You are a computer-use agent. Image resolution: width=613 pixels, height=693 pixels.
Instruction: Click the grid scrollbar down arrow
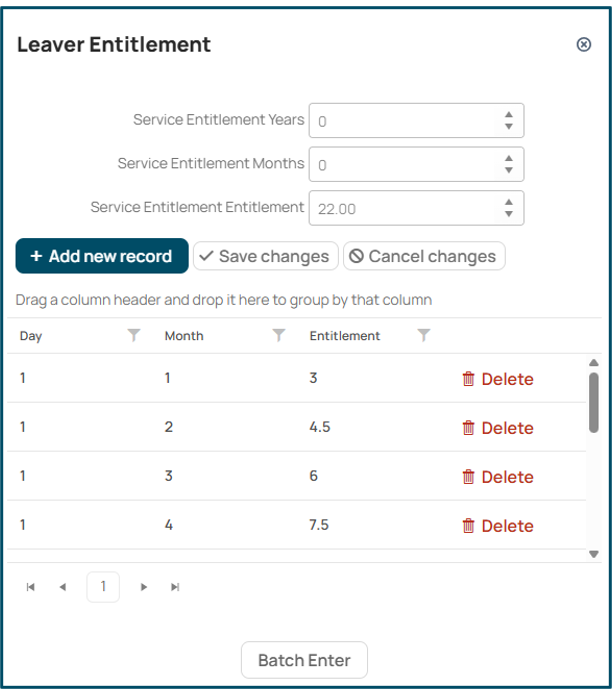[594, 554]
